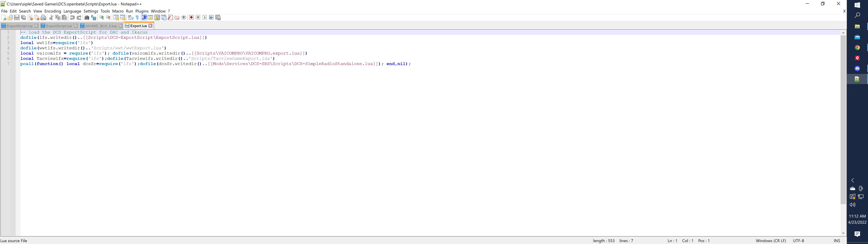Open Windows search from the taskbar

(x=857, y=15)
